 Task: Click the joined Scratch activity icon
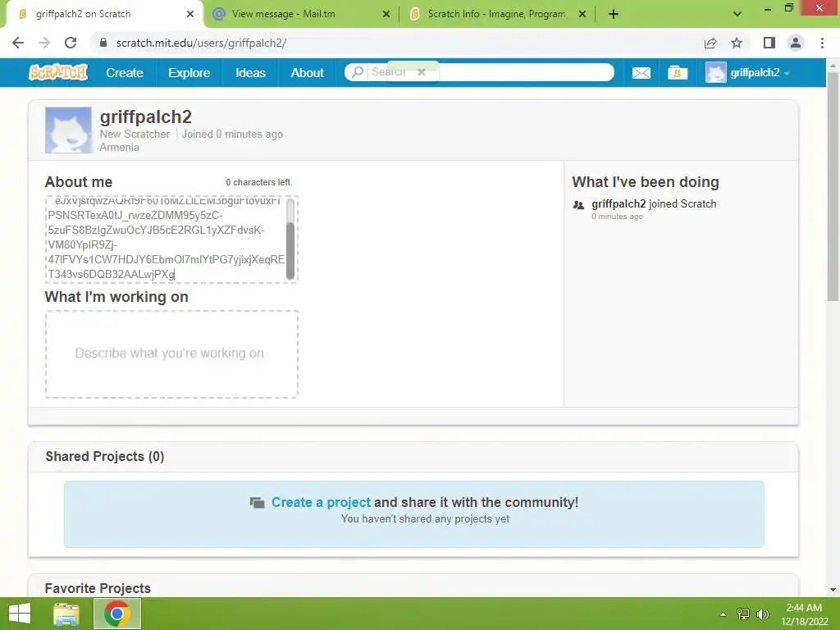click(578, 204)
